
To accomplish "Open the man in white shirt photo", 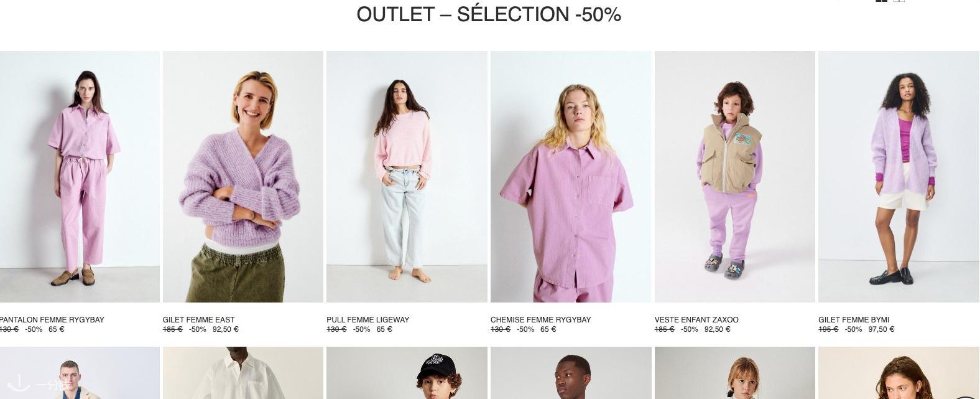I will [243, 373].
